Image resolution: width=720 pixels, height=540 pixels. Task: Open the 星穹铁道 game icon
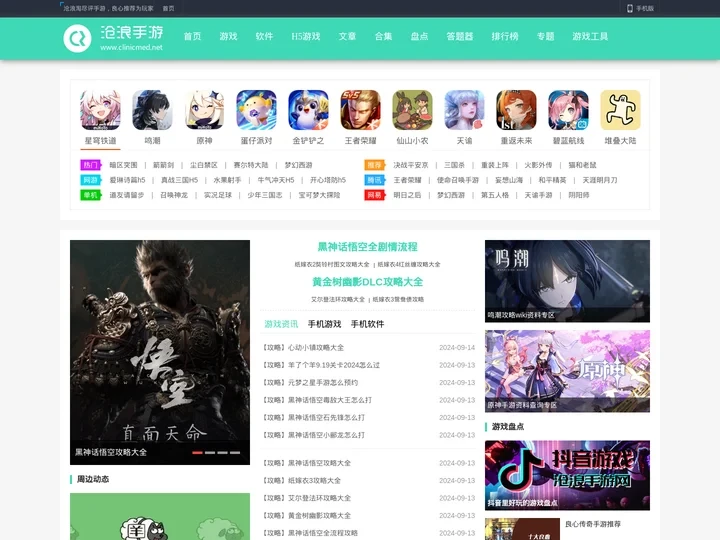tap(100, 110)
